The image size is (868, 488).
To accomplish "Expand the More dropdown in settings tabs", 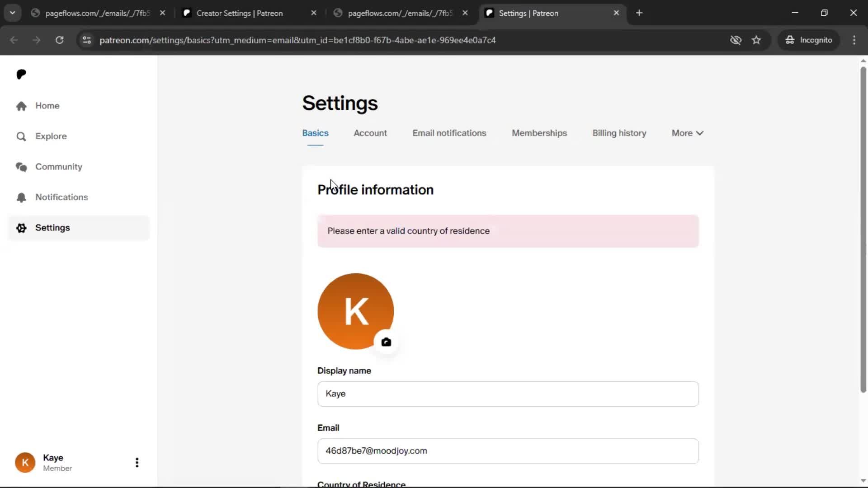I will click(x=687, y=133).
